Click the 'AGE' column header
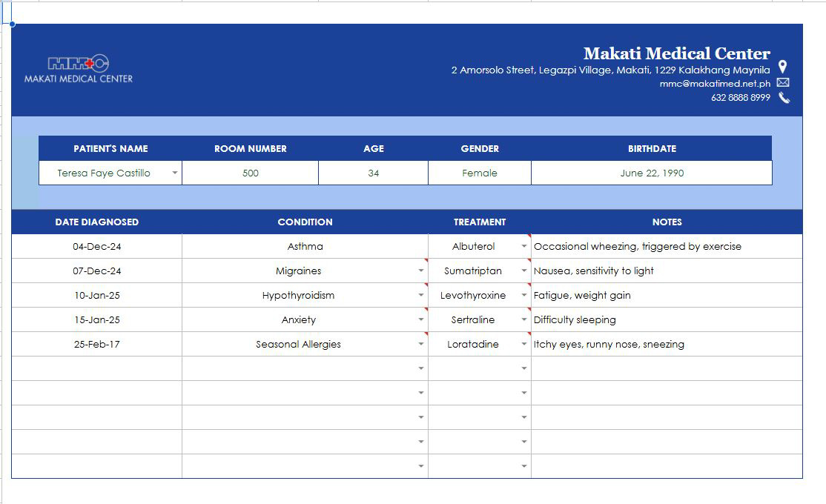Screen dimensions: 826x504 374,148
